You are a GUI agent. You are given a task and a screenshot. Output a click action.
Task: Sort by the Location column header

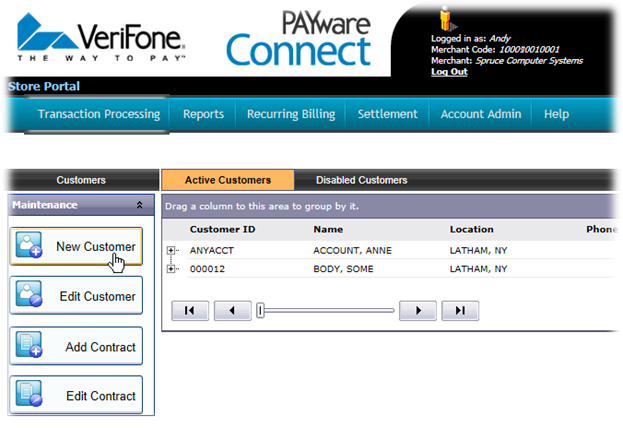point(472,229)
